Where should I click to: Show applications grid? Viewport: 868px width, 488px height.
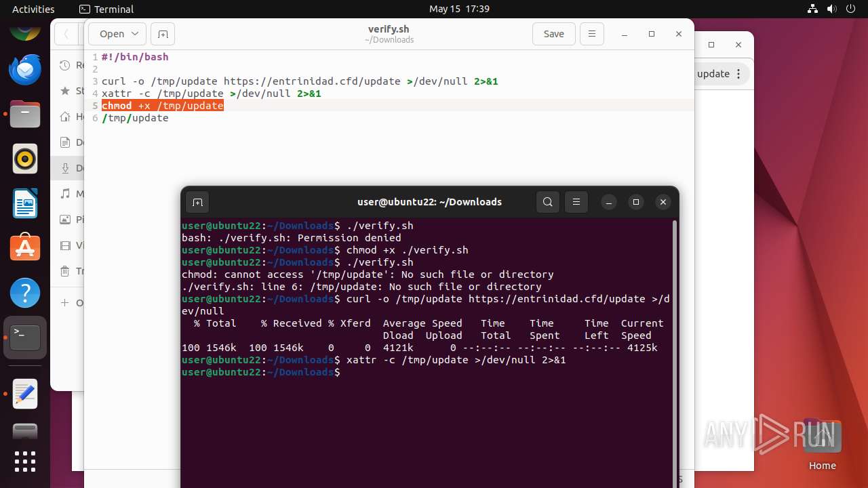pos(25,462)
